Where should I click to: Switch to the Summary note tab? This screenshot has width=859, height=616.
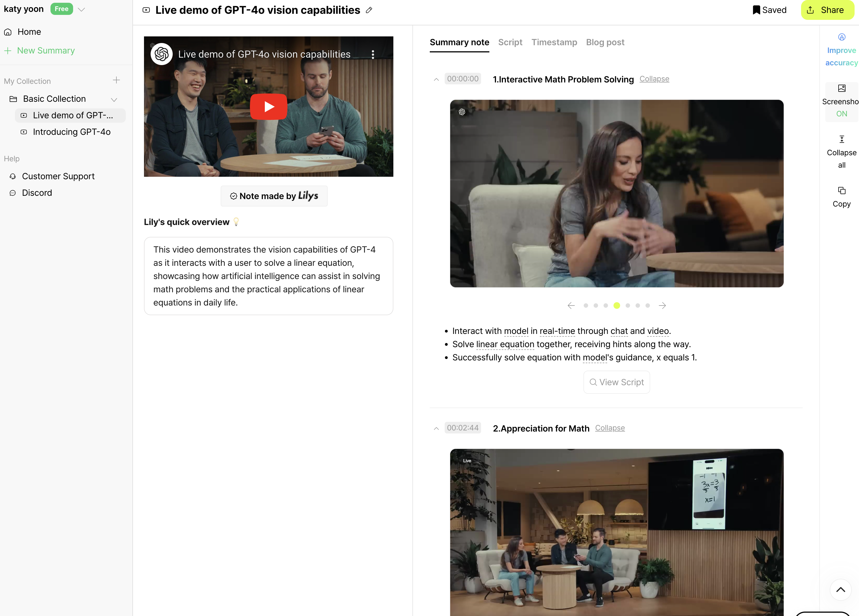tap(459, 42)
